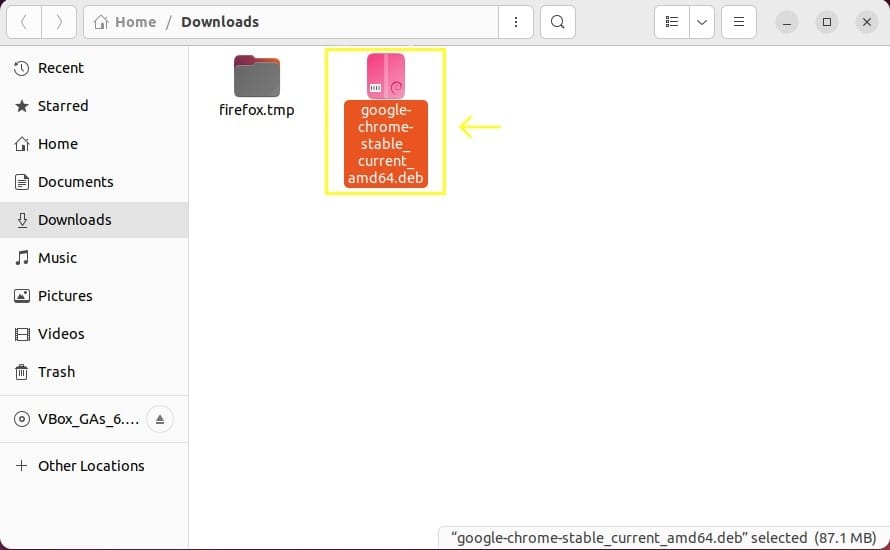Open the search magnifier button
This screenshot has width=890, height=550.
(558, 22)
